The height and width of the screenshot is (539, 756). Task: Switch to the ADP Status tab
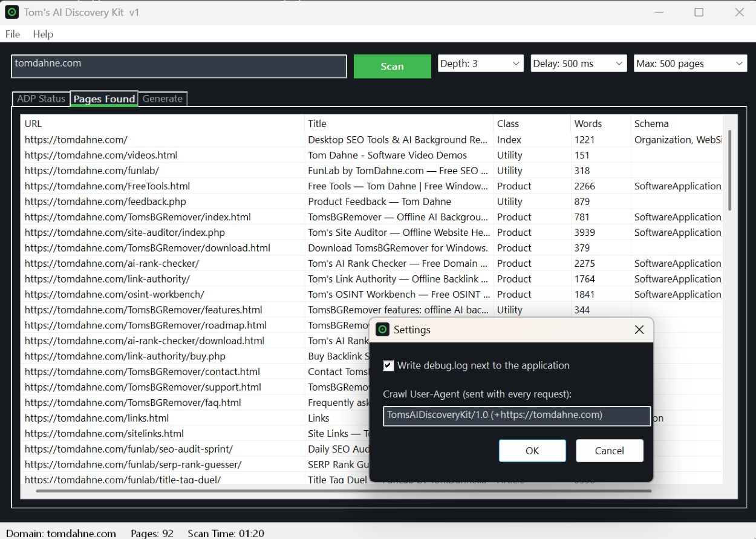[41, 99]
